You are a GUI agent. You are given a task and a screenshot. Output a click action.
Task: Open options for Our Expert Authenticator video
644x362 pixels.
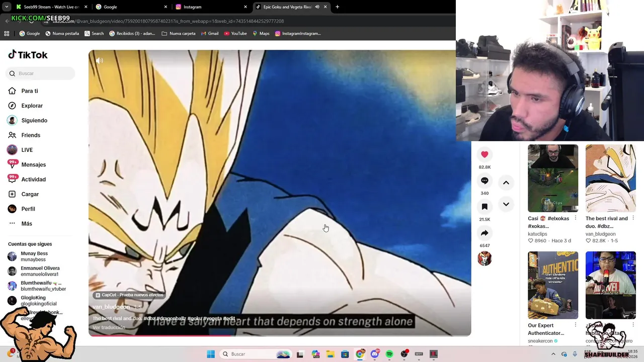(x=576, y=325)
